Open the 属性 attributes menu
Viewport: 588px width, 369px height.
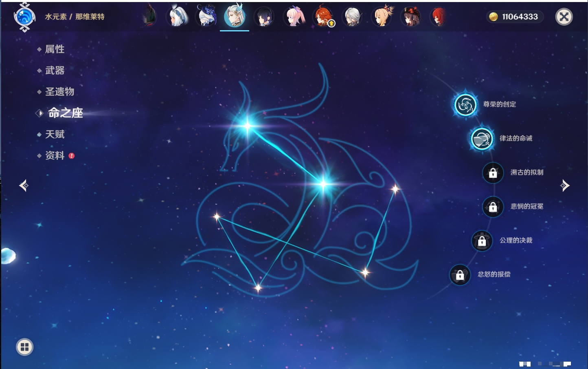[x=55, y=49]
